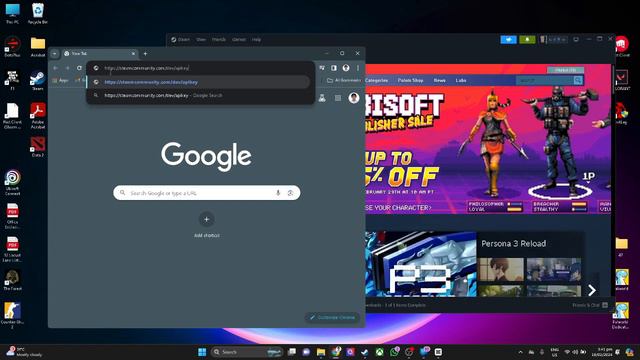Open the weather widget on taskbar
Viewport: 640px width, 360px height.
(x=24, y=352)
